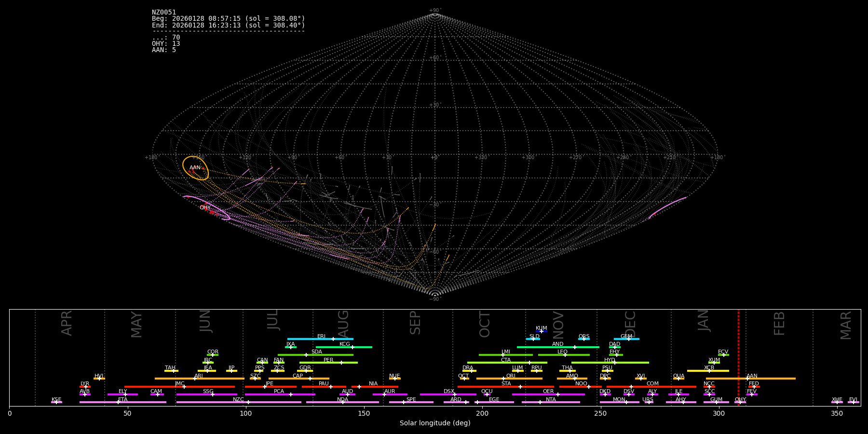Click the OHY radiant label on the sky map

[205, 208]
